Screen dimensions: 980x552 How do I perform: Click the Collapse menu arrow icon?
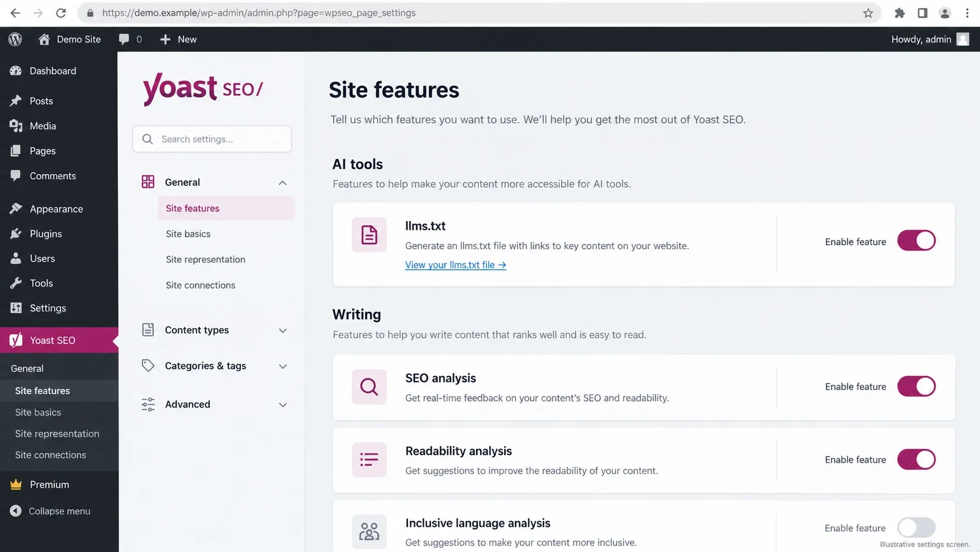(x=16, y=511)
